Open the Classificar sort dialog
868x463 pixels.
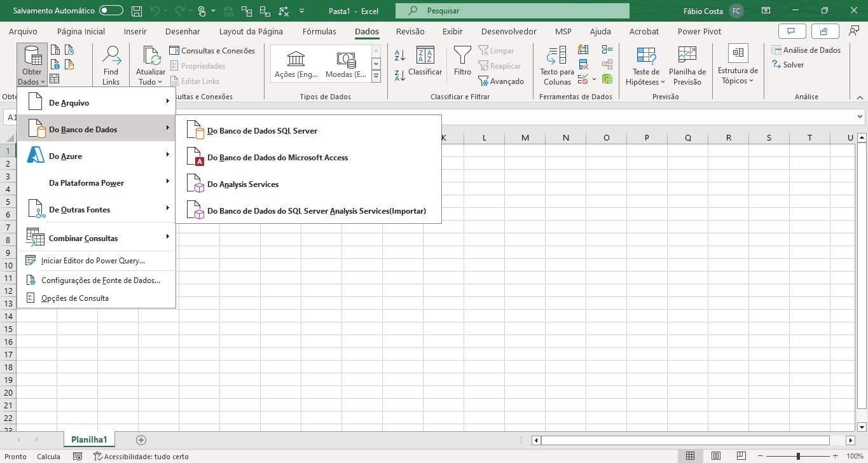point(425,61)
